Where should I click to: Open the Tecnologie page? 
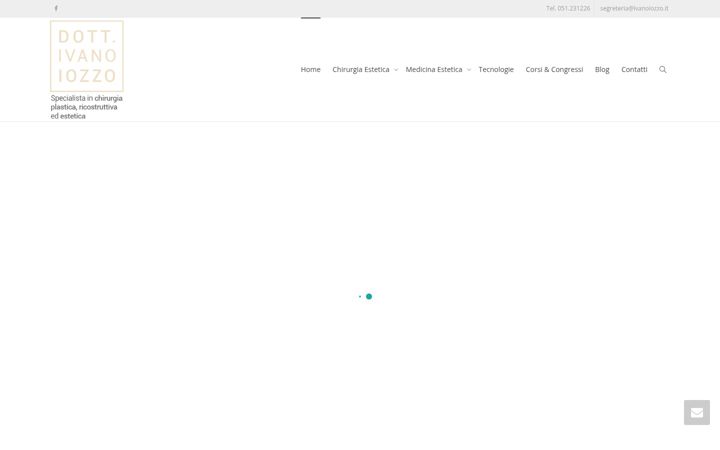[496, 69]
